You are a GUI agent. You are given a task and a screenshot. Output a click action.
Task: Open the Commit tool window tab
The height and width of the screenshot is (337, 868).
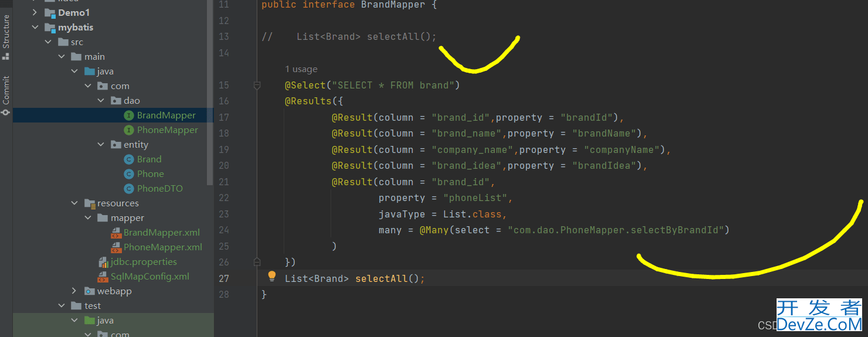[6, 90]
